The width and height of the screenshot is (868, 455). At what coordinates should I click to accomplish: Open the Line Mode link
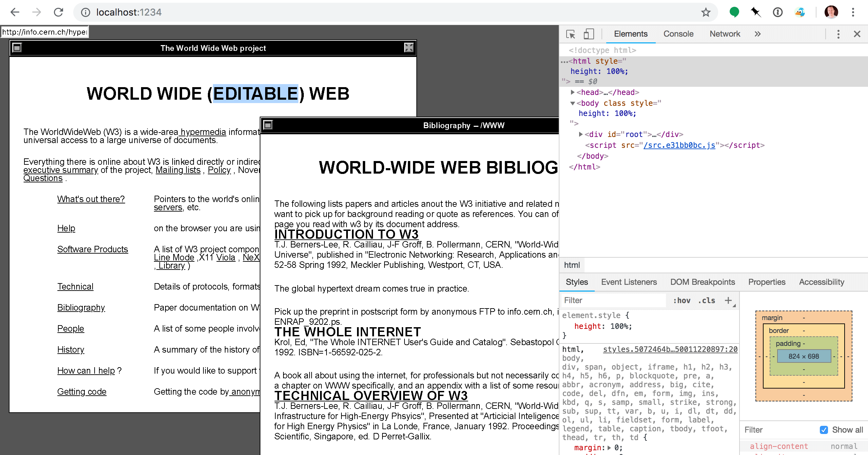pos(174,257)
